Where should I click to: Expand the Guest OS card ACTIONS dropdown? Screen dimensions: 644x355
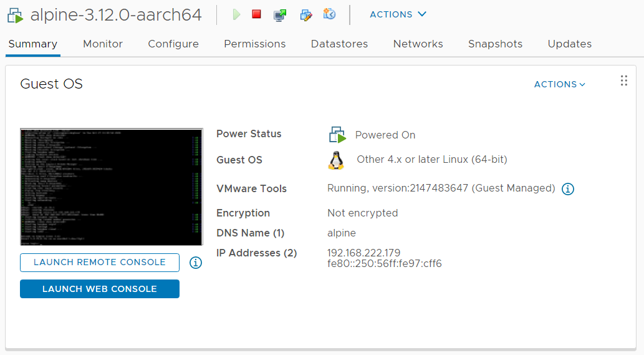559,84
